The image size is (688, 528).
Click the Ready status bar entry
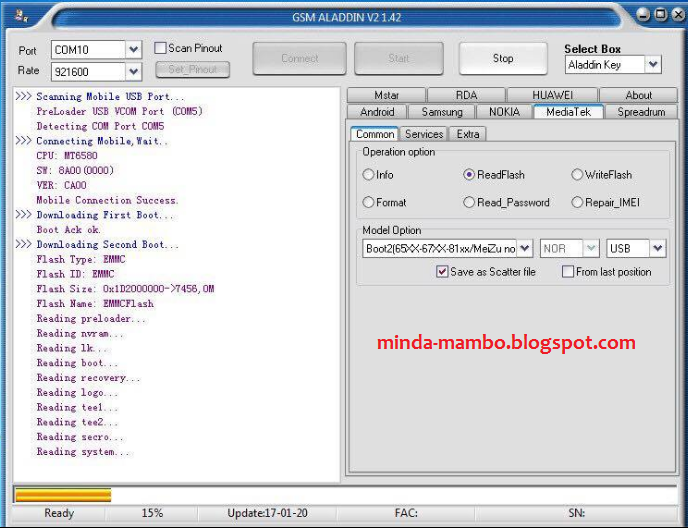[x=59, y=513]
